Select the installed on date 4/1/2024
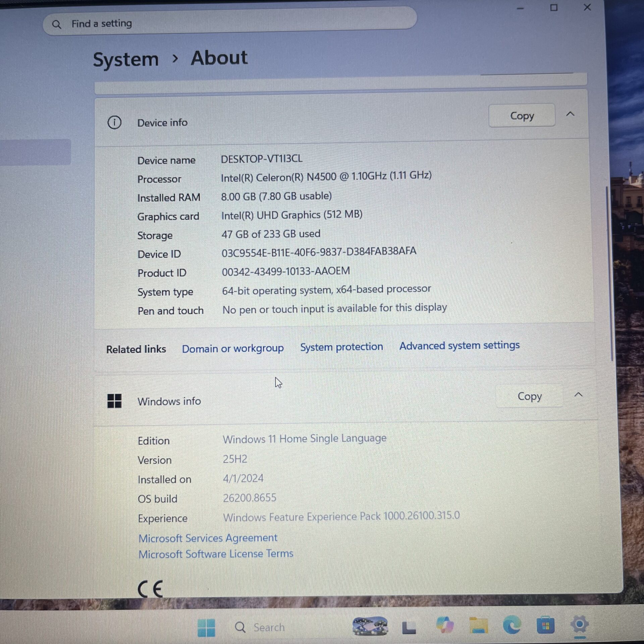Viewport: 644px width, 644px height. [x=243, y=478]
